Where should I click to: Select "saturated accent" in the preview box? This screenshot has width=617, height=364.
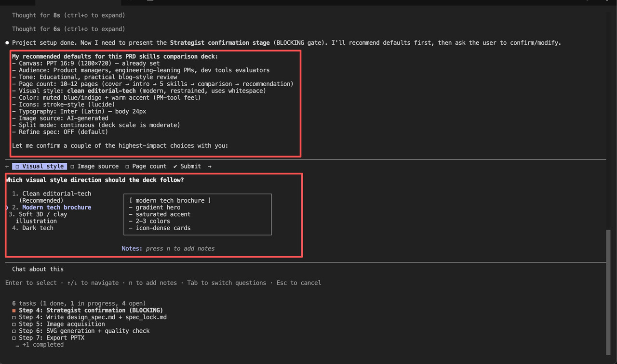point(160,214)
